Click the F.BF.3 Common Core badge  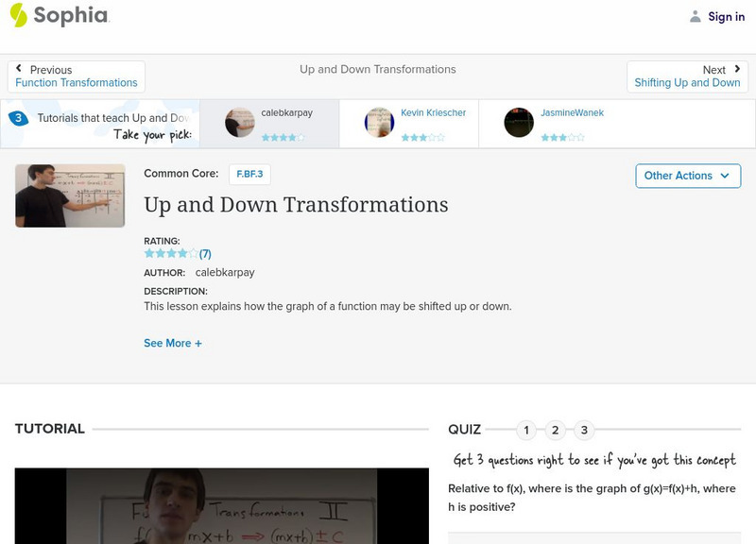coord(249,174)
